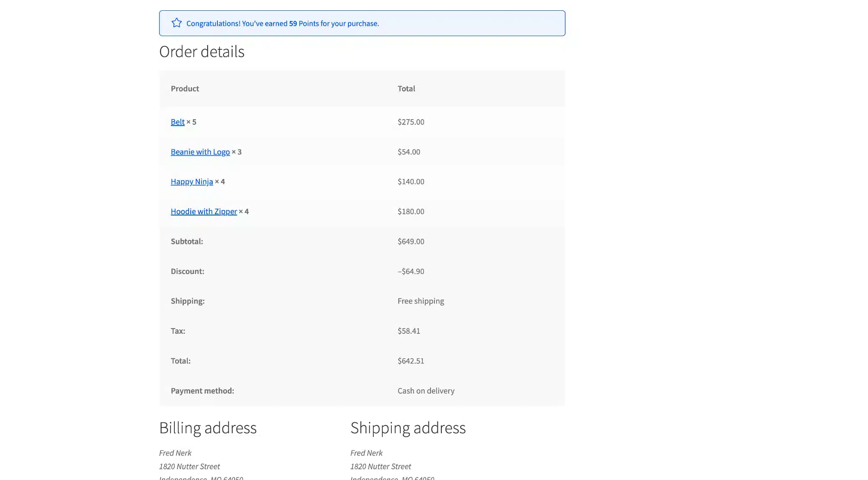This screenshot has width=868, height=480.
Task: Click the tax value $58.41
Action: 409,331
